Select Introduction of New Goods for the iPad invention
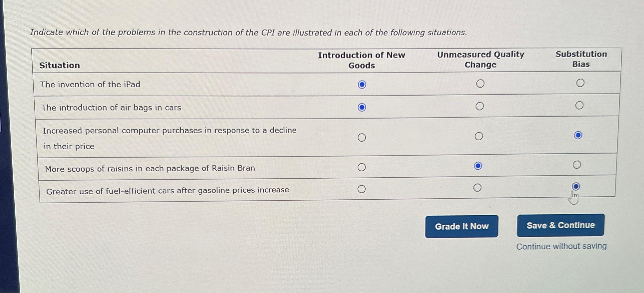The height and width of the screenshot is (293, 644). tap(362, 84)
